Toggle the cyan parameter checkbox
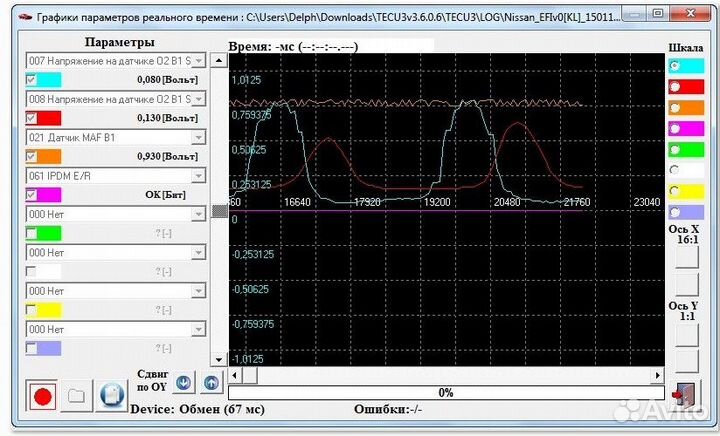The width and height of the screenshot is (720, 436). point(32,79)
